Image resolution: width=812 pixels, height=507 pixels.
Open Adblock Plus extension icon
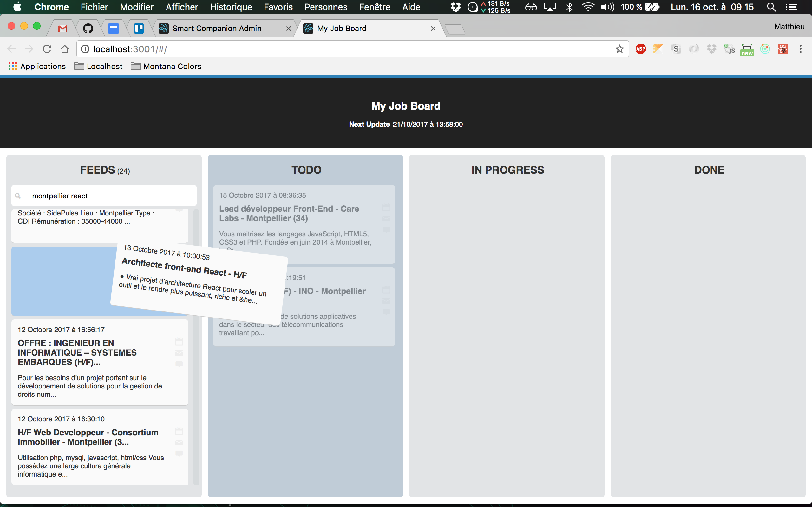pyautogui.click(x=640, y=49)
